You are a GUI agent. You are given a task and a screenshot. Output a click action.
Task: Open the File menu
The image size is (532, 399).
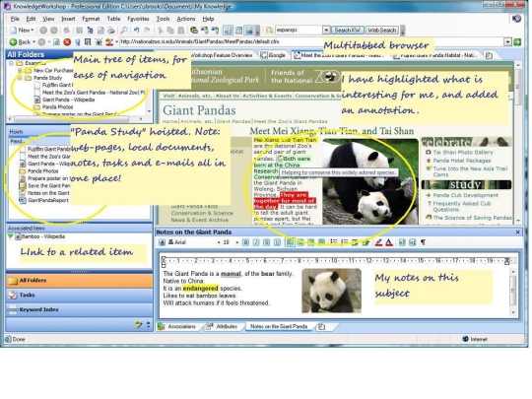(15, 19)
